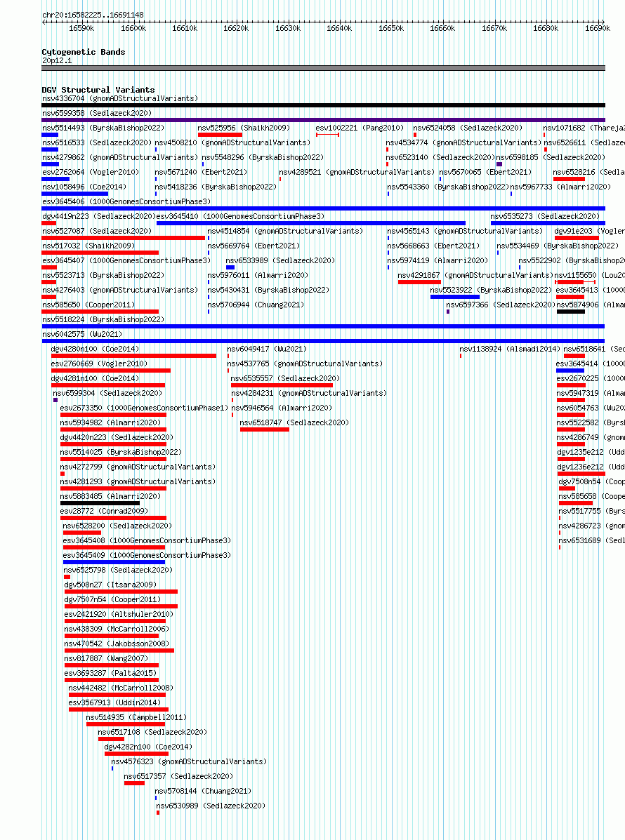The width and height of the screenshot is (625, 840).
Task: Open the nsv1138924 (Alsmadi2014) entry
Action: [x=510, y=349]
